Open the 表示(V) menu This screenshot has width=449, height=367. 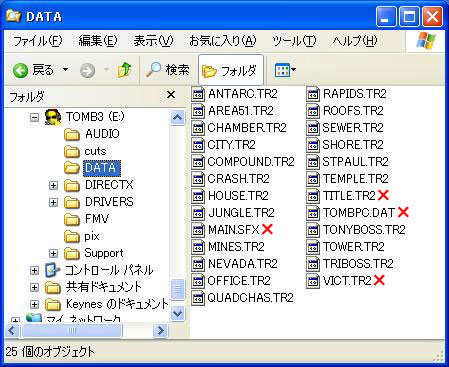click(x=153, y=41)
